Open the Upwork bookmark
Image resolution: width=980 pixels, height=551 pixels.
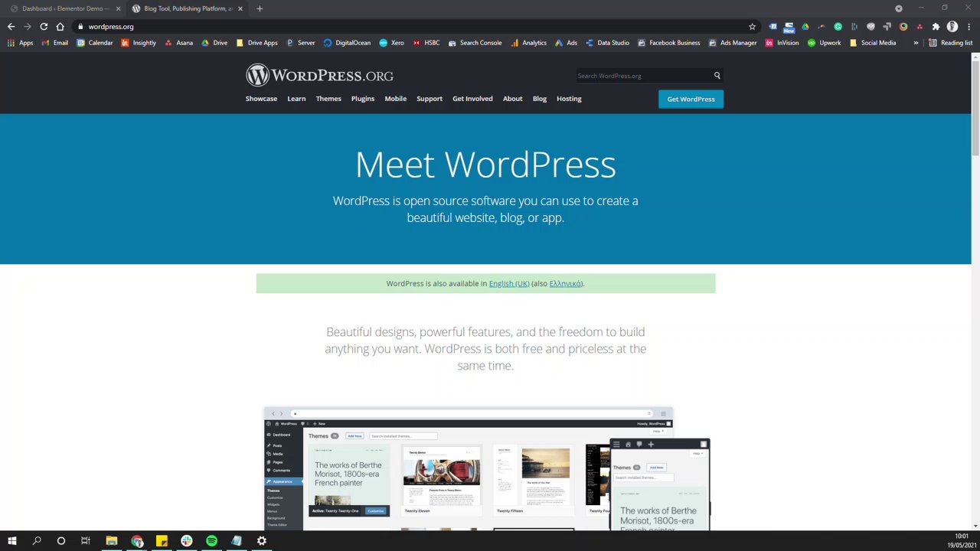pyautogui.click(x=824, y=43)
